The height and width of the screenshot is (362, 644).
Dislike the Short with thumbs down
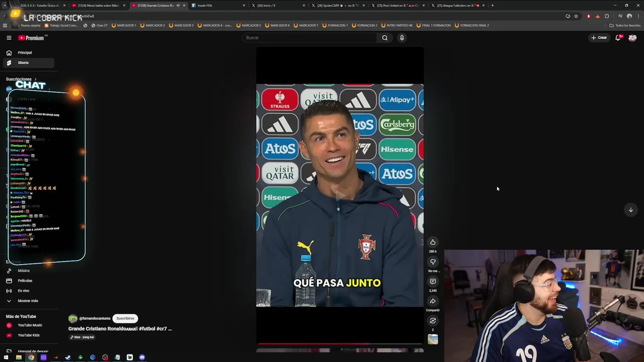433,262
